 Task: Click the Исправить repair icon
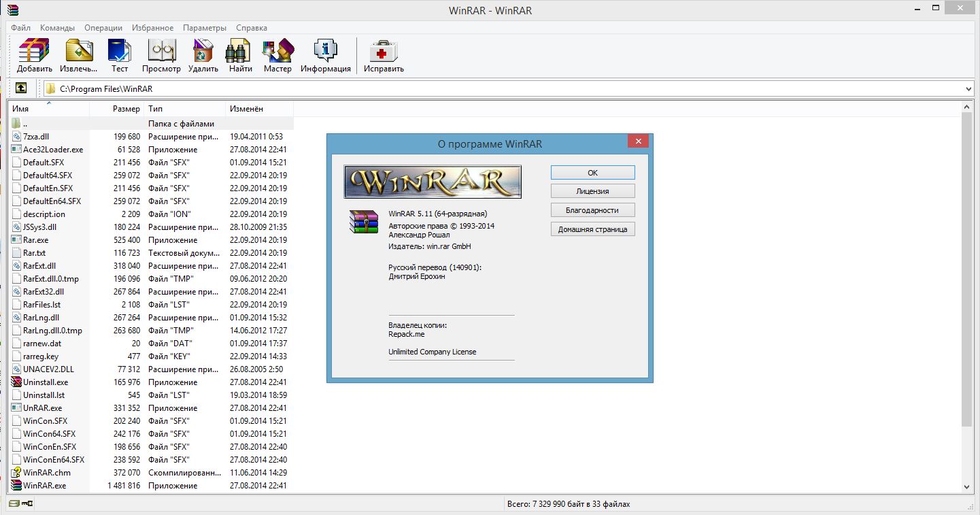coord(384,51)
